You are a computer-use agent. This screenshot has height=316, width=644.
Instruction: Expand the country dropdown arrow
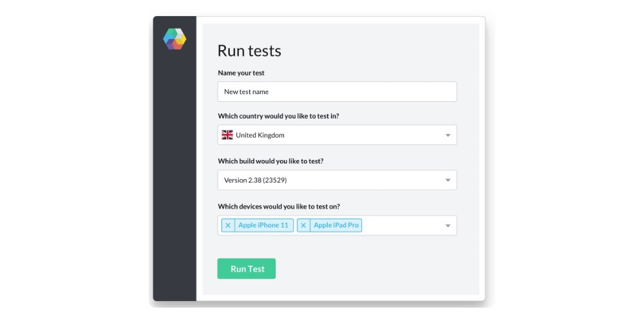(448, 135)
